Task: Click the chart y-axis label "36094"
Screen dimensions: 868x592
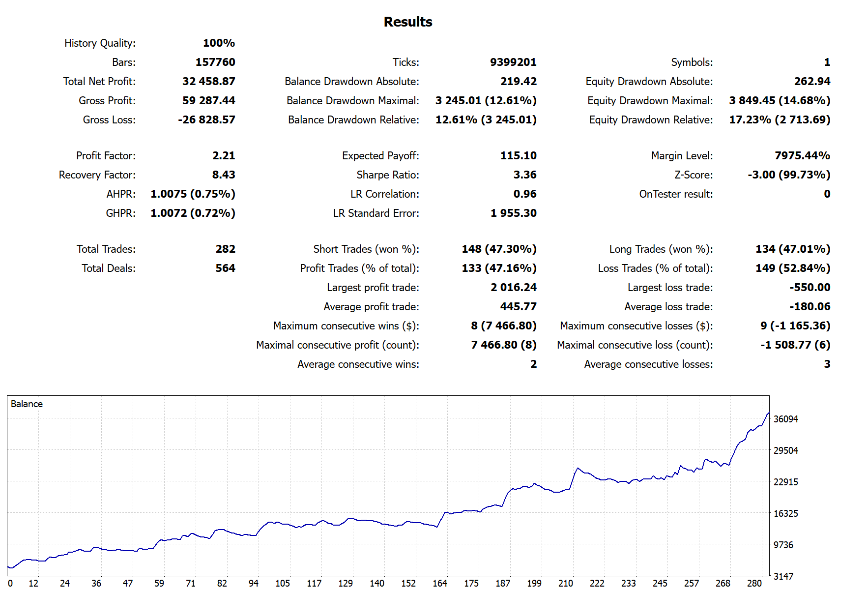Action: tap(786, 419)
